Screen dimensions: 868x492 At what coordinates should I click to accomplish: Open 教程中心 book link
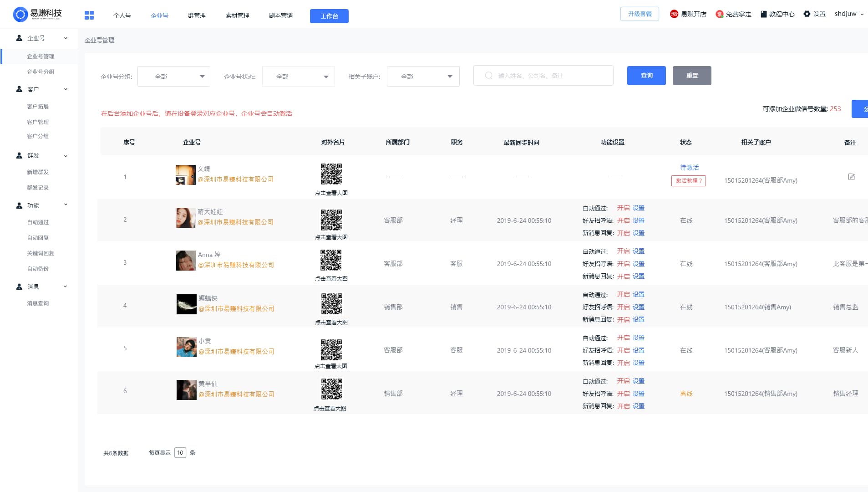[777, 14]
